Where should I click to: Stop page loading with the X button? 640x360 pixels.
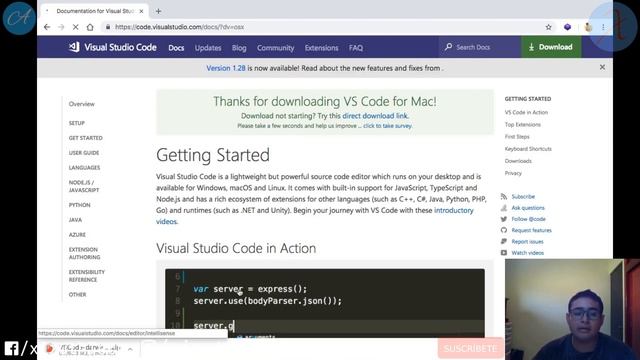(x=76, y=27)
